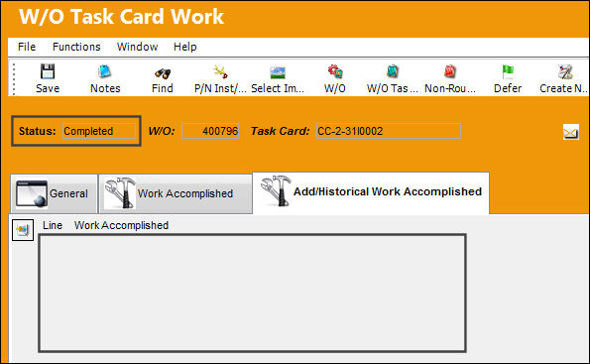Click the W/O field showing 400796
Viewport: 590px width, 364px height.
pyautogui.click(x=210, y=131)
